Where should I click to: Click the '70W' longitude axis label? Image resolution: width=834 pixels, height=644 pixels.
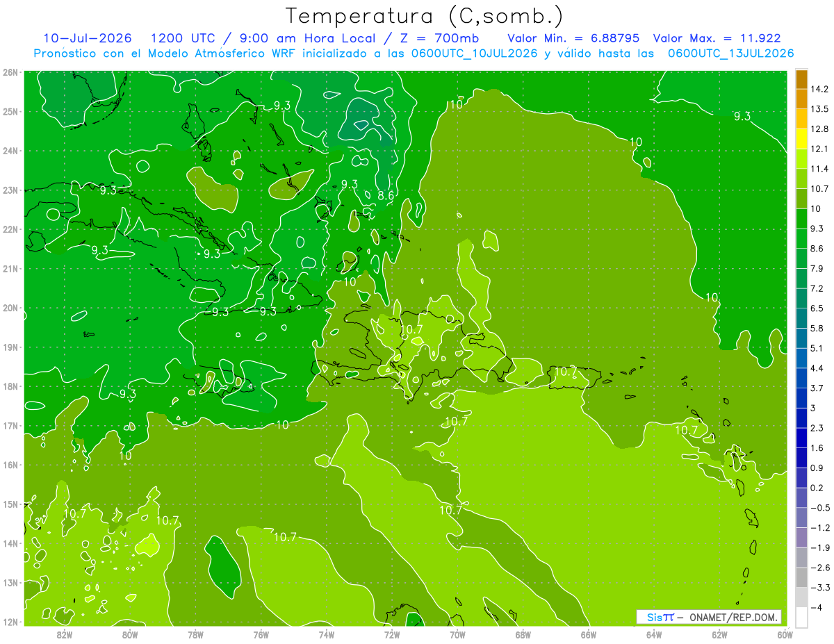pyautogui.click(x=457, y=634)
